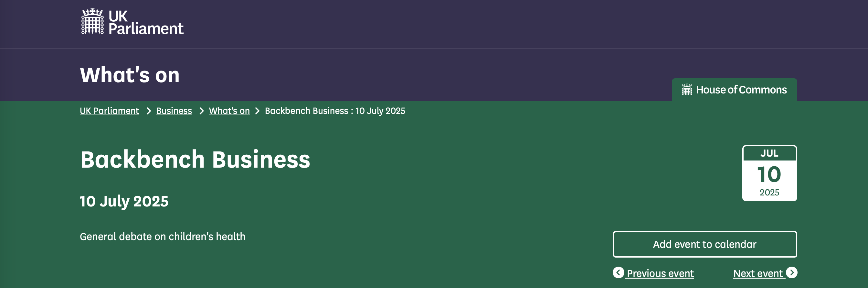Click the chevron after UK Parliament breadcrumb

point(149,111)
